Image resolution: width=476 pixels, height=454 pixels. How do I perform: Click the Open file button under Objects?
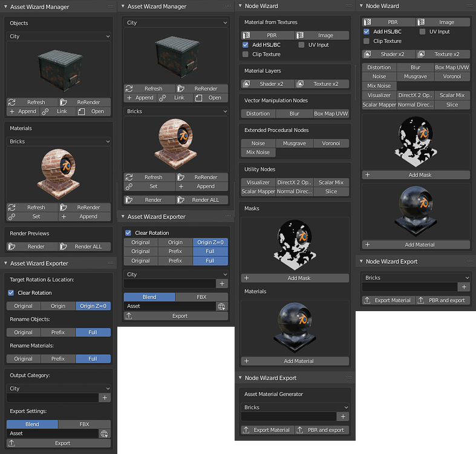tap(93, 111)
